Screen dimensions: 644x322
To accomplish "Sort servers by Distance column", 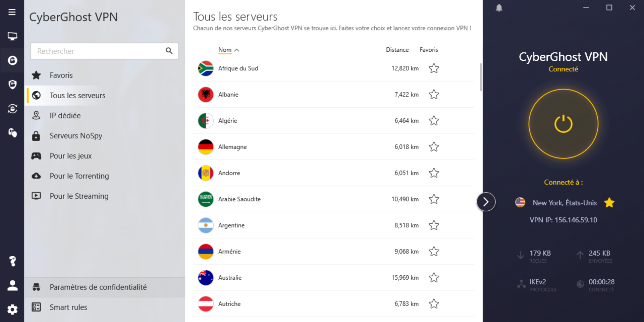I will [397, 50].
